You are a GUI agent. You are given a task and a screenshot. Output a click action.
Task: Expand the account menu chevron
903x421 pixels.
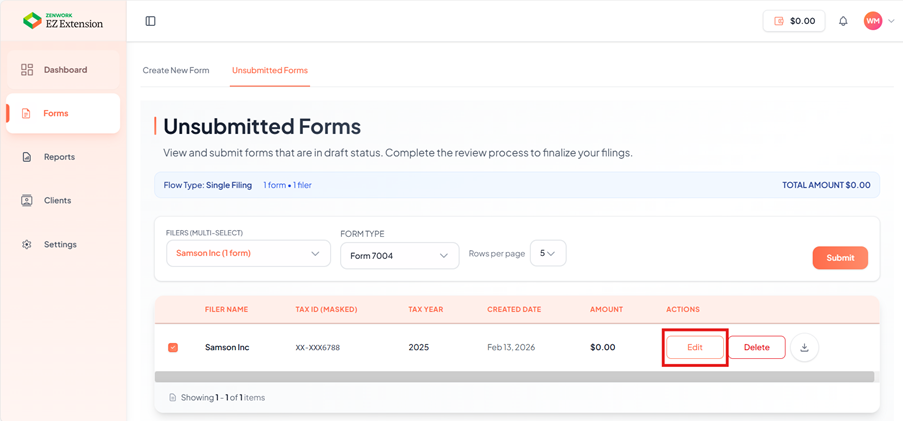[891, 21]
